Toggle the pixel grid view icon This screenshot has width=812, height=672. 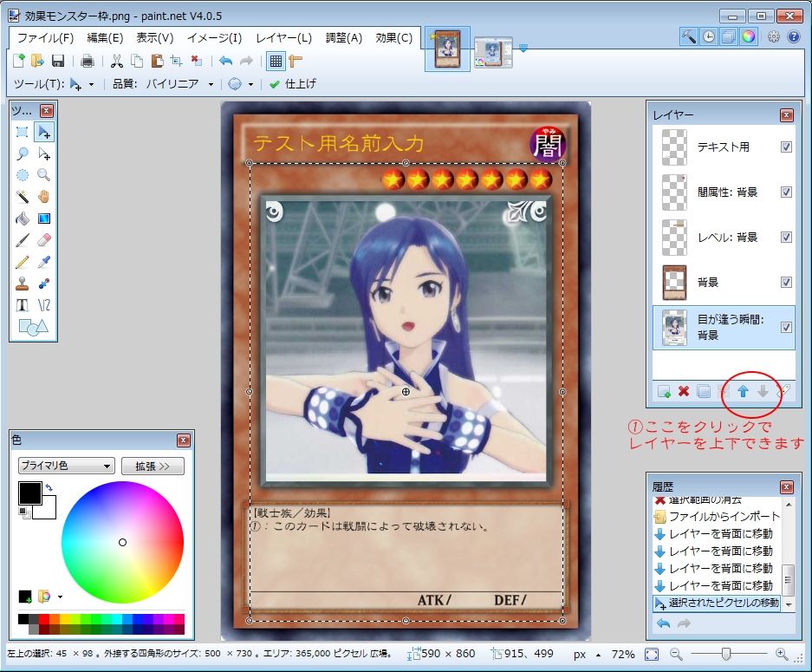[x=276, y=62]
